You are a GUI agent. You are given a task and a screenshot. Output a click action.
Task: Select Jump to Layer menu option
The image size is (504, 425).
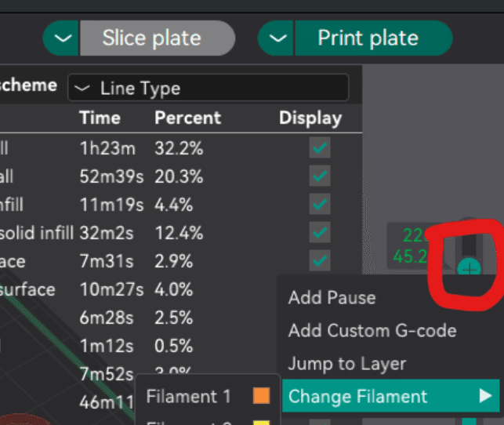[346, 364]
